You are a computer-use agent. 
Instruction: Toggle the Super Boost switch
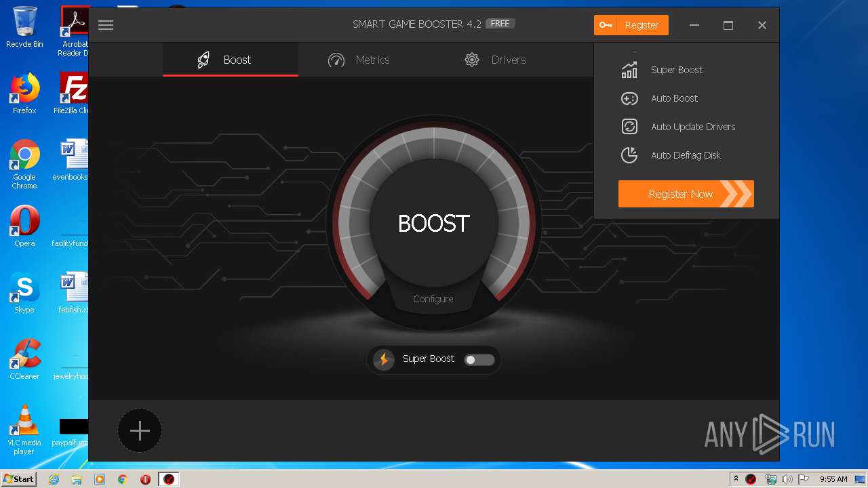tap(479, 360)
